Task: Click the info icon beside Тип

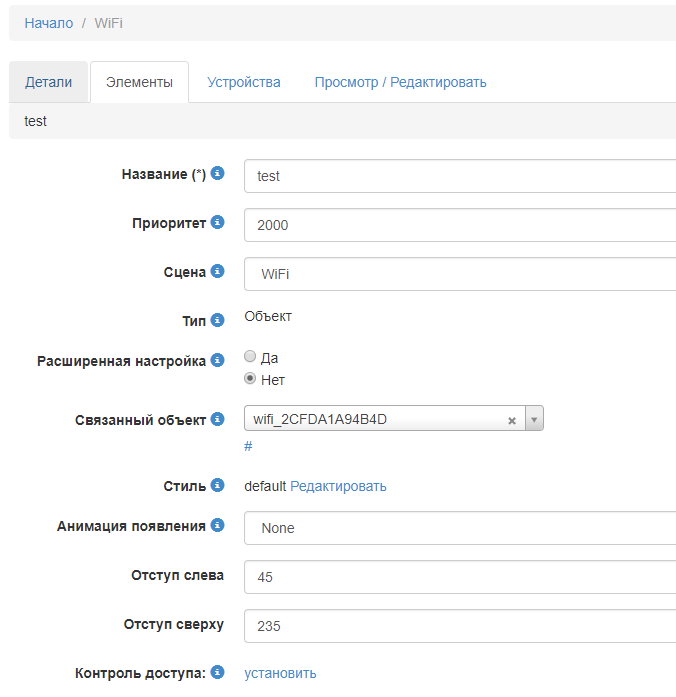Action: point(218,321)
